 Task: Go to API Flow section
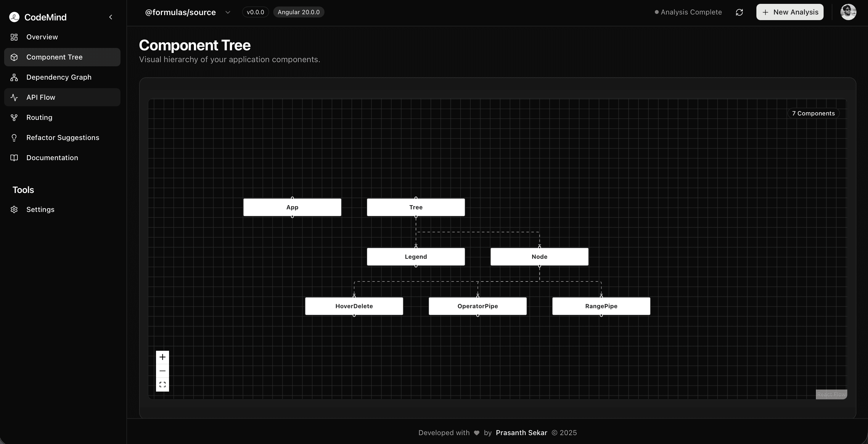point(41,97)
